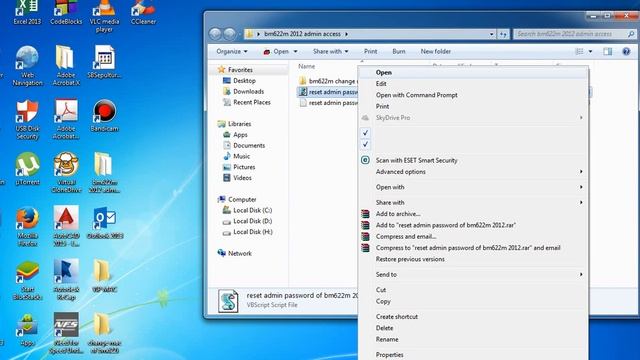This screenshot has height=360, width=640.
Task: Click the Open toolbar button
Action: [276, 51]
